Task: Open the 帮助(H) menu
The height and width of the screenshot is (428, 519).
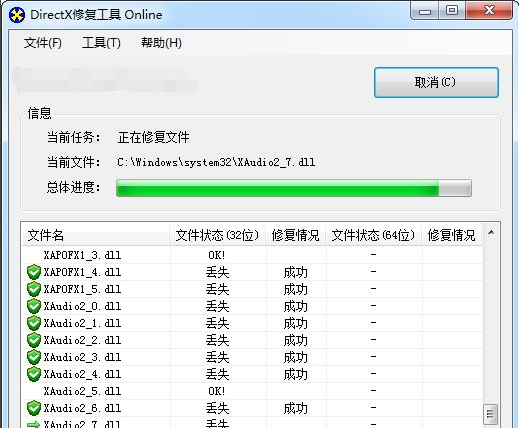Action: pyautogui.click(x=161, y=43)
